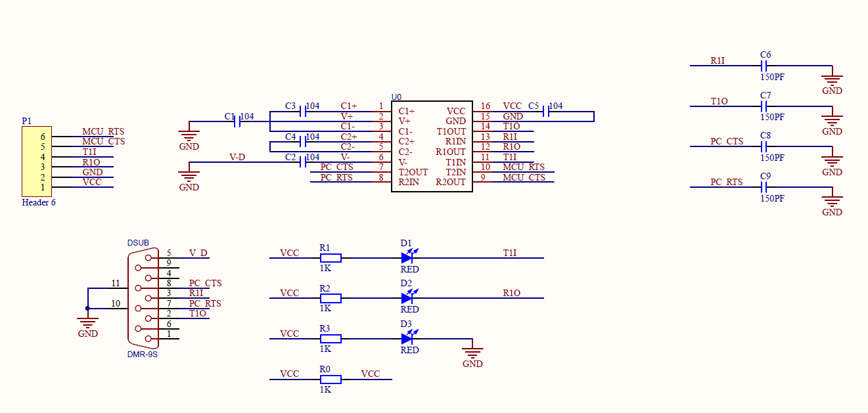The height and width of the screenshot is (413, 868).
Task: Select "104" value beside C3
Action: pos(313,106)
